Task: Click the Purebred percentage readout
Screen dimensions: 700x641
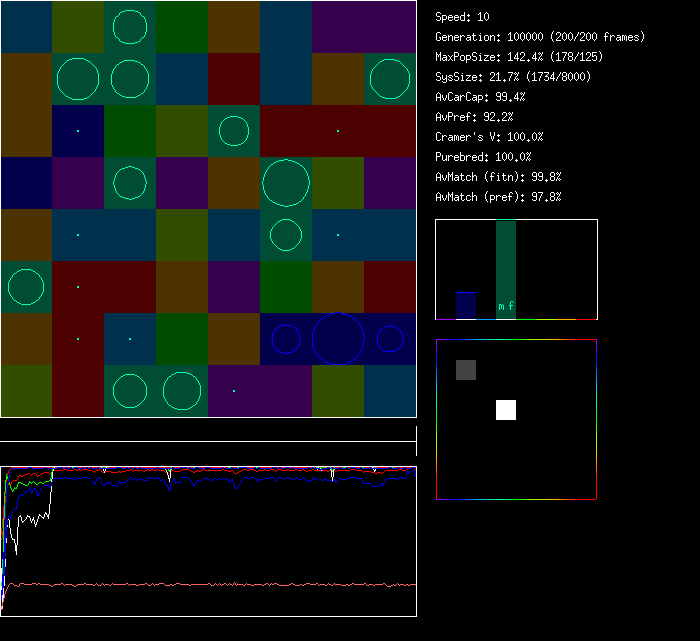Action: pyautogui.click(x=483, y=157)
